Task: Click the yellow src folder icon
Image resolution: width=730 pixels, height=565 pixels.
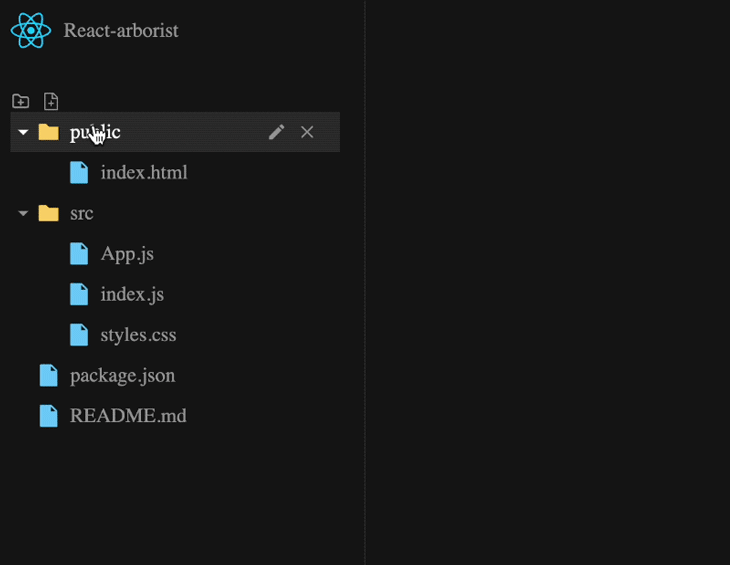Action: click(48, 213)
